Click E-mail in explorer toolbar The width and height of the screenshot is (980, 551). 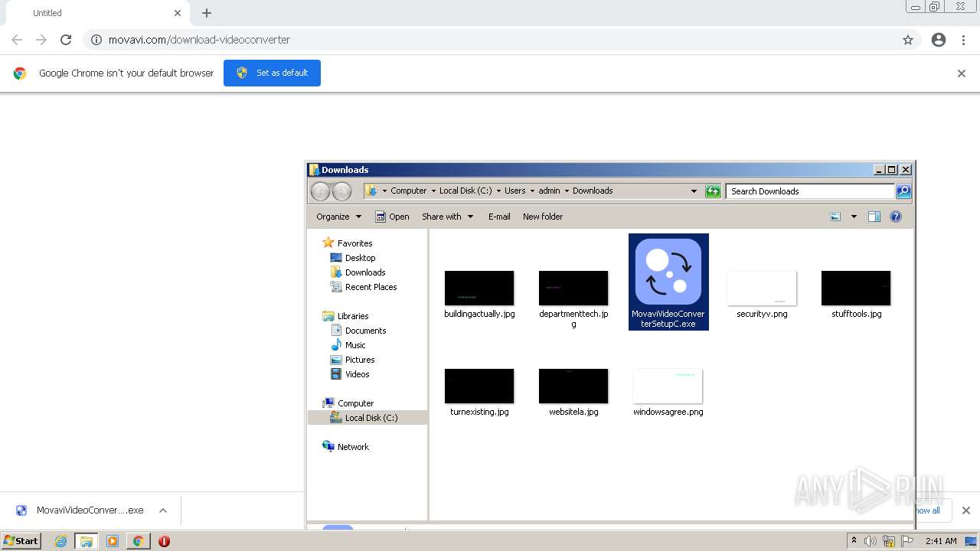[499, 217]
